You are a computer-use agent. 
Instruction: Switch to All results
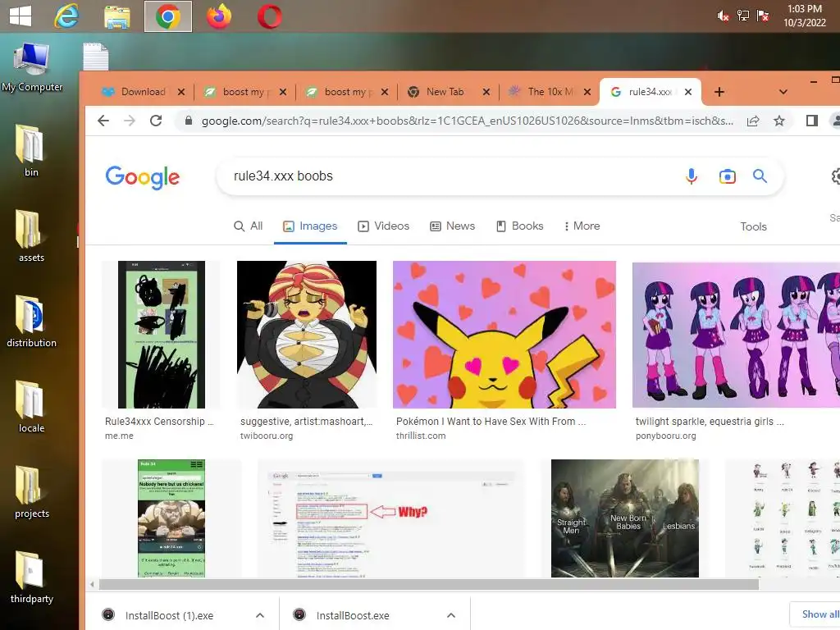tap(248, 226)
